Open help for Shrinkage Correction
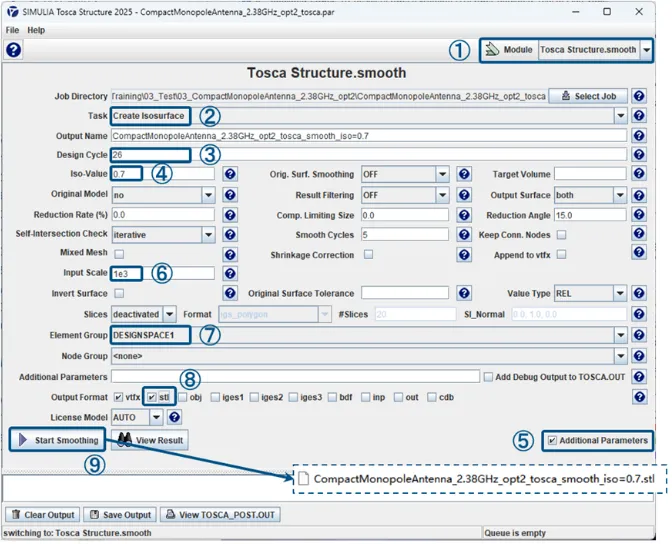Viewport: 672px width, 544px height. 464,255
